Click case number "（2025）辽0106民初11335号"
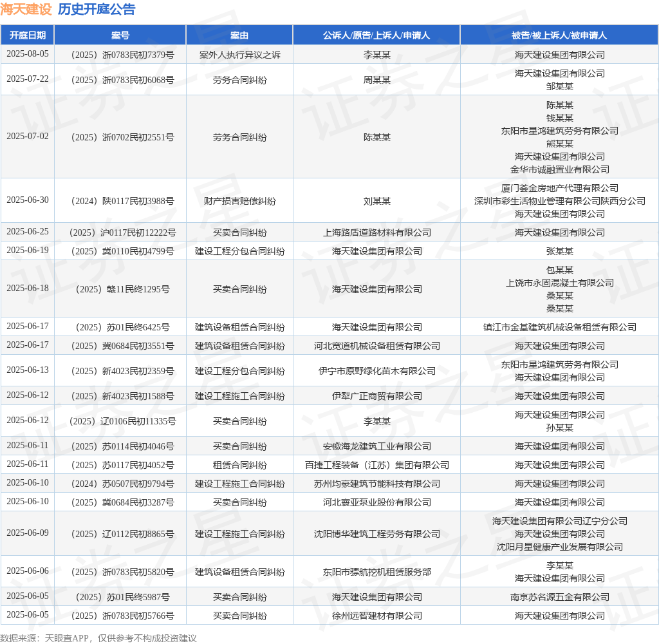This screenshot has height=644, width=659. click(120, 421)
